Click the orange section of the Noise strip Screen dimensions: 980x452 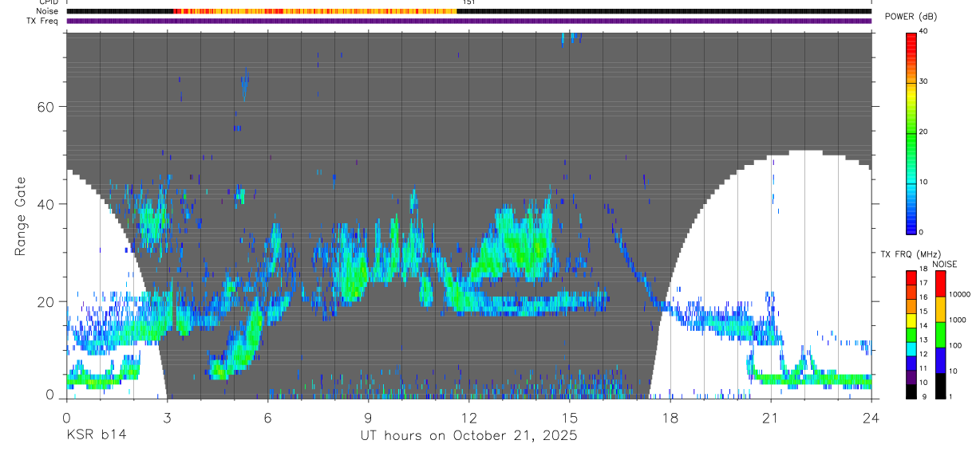(x=315, y=11)
